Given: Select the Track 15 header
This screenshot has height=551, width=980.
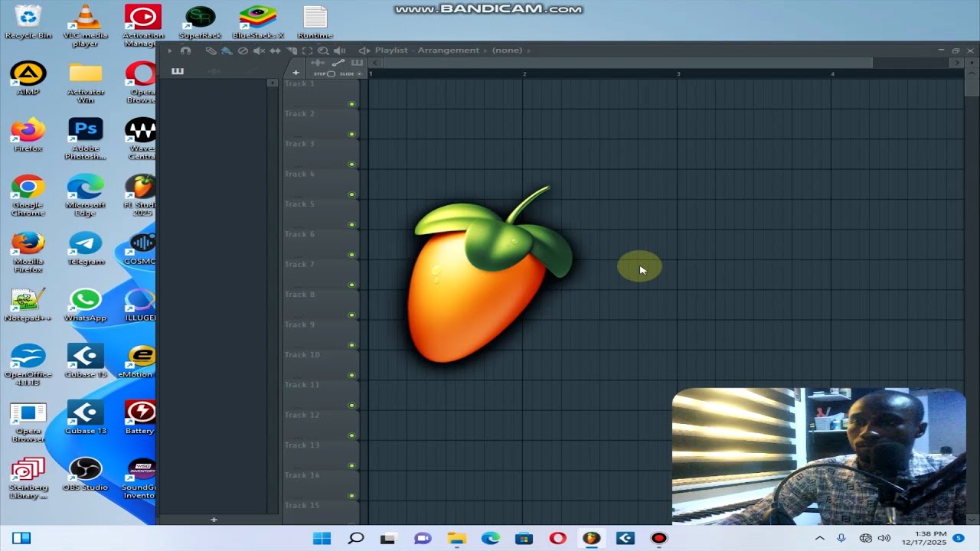Looking at the screenshot, I should point(322,512).
